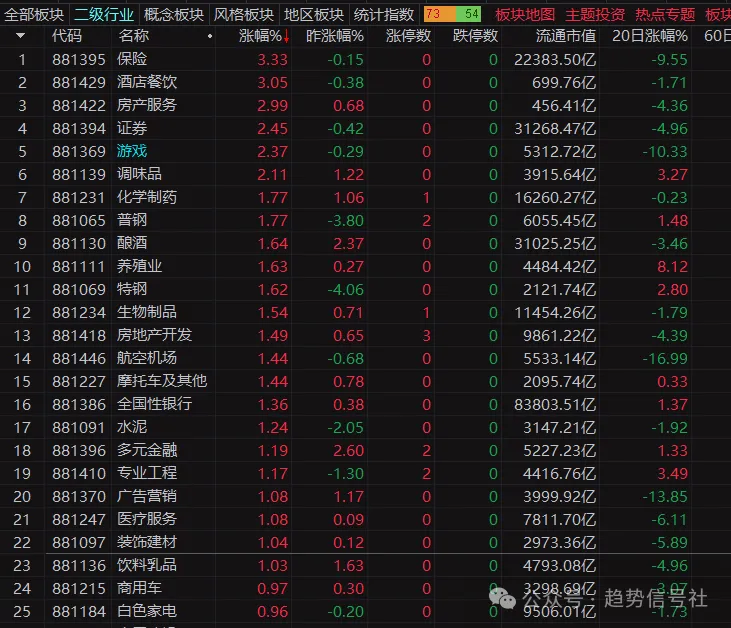Sort by 涨停数 column header
The image size is (731, 628).
coord(408,36)
